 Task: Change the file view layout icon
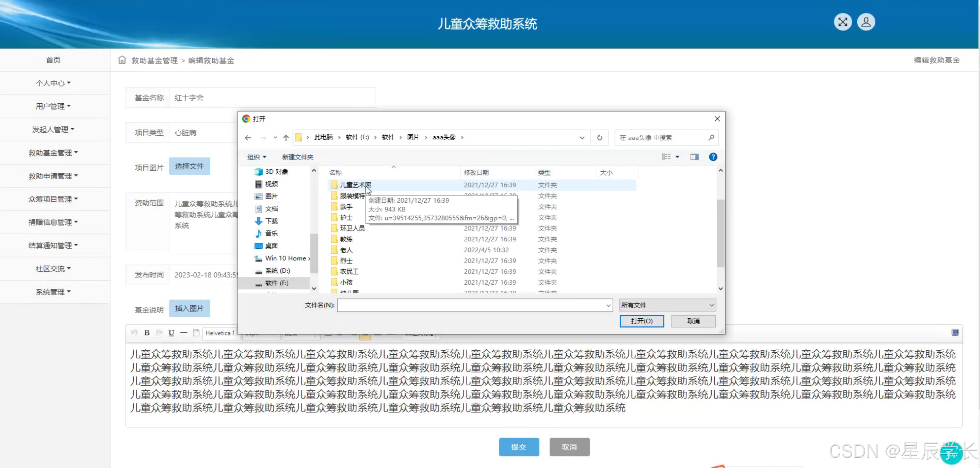pyautogui.click(x=666, y=157)
